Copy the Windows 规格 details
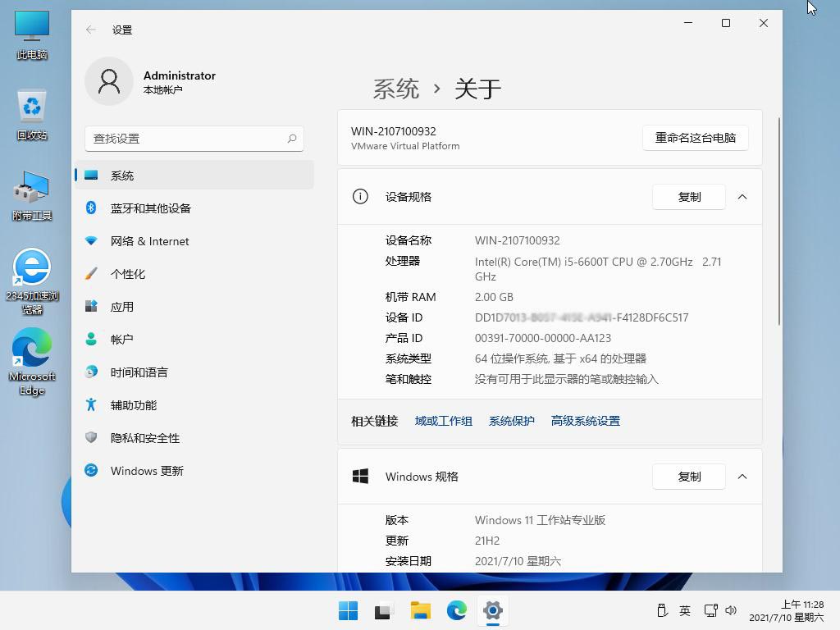 click(689, 477)
